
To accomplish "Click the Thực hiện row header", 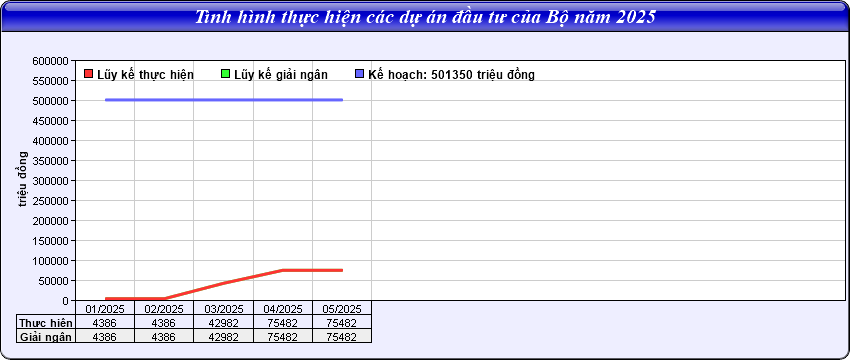I will coord(46,323).
